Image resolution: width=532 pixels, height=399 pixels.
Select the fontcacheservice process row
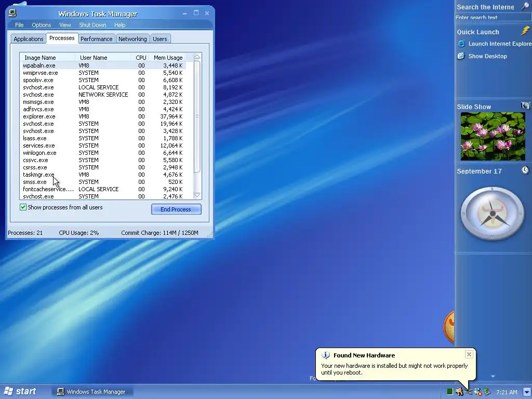click(x=104, y=189)
